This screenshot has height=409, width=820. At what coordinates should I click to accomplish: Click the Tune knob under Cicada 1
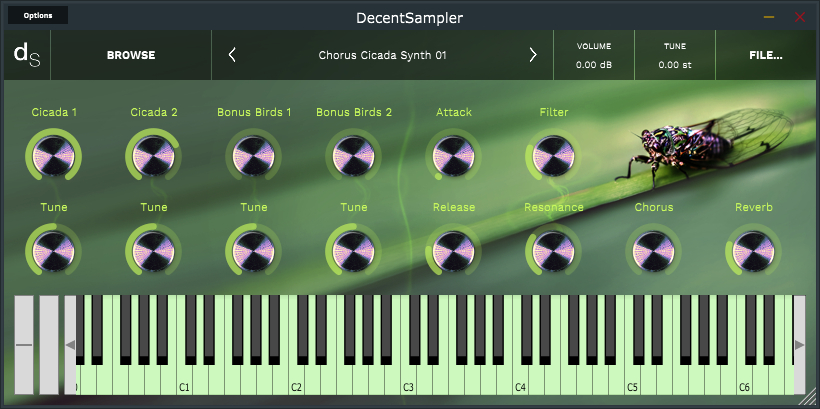(x=53, y=251)
